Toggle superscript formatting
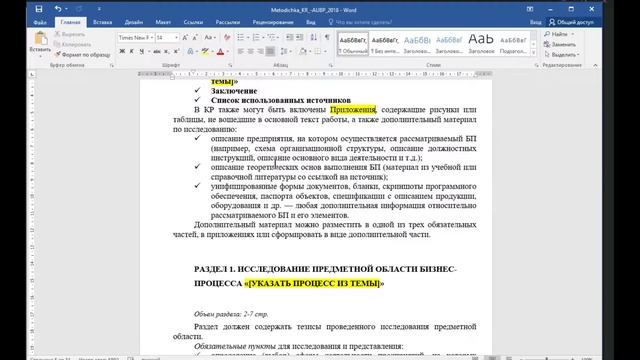The image size is (640, 360). tap(176, 51)
